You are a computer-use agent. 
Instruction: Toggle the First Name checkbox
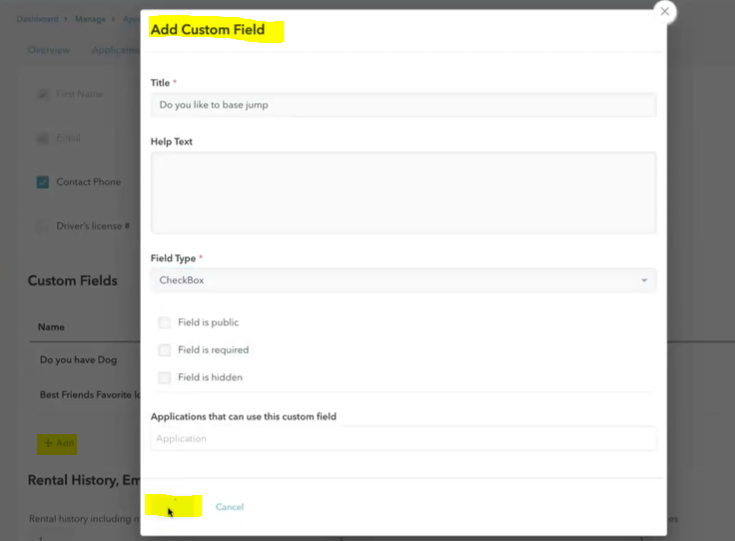pos(43,94)
